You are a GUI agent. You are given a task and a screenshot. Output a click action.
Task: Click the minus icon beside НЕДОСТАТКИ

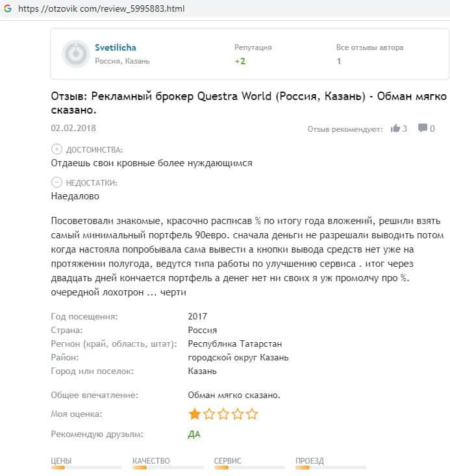click(x=56, y=182)
